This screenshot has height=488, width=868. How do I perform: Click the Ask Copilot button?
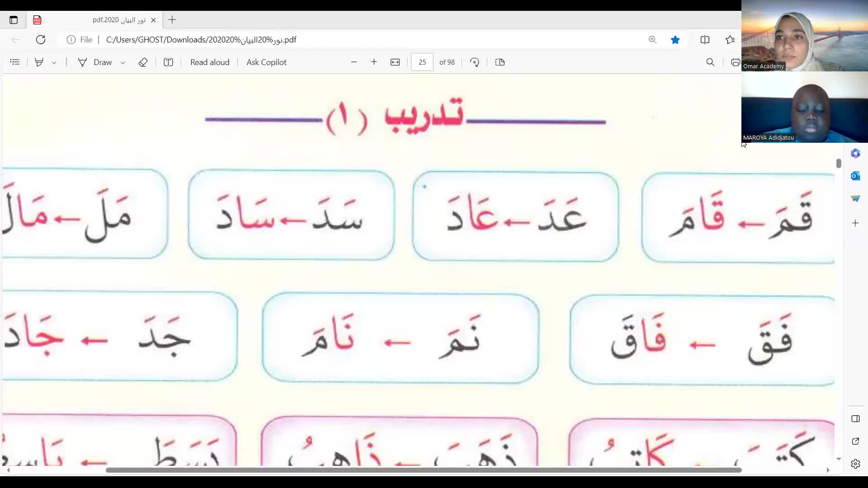pos(266,62)
